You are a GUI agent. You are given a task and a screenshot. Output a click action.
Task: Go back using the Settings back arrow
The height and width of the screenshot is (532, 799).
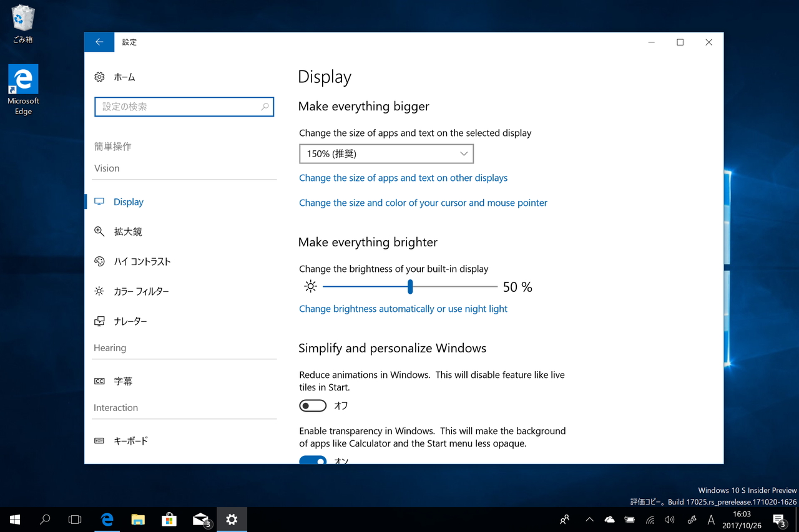pyautogui.click(x=99, y=42)
